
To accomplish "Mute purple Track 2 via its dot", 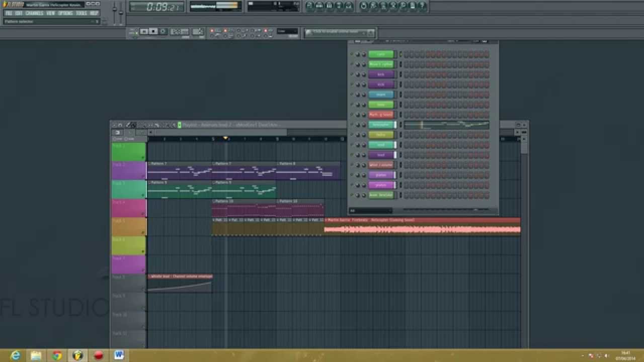I will point(143,176).
